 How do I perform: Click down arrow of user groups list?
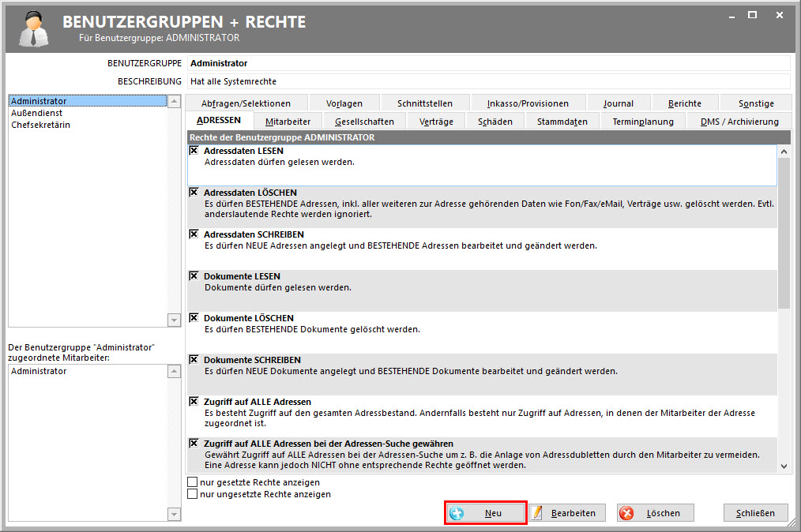(x=175, y=320)
